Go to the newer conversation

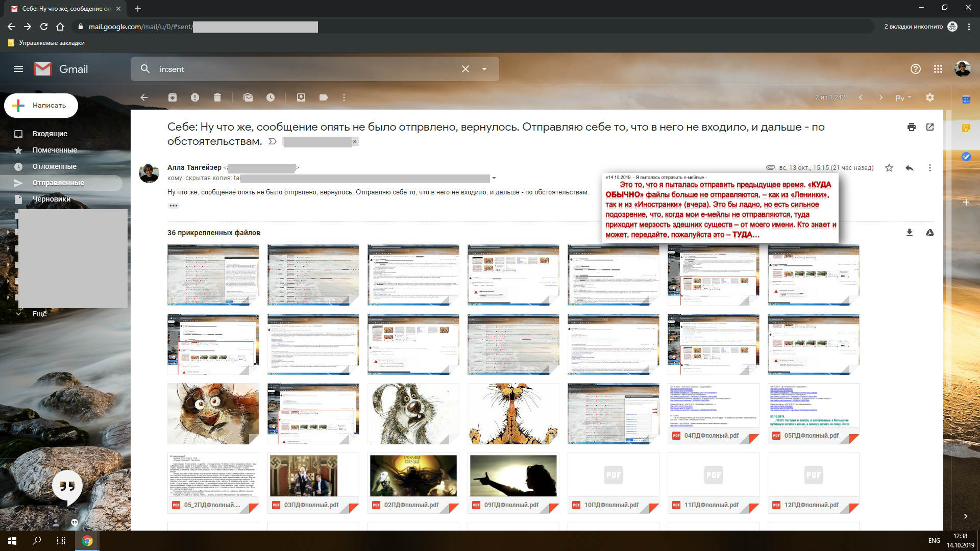pos(861,97)
